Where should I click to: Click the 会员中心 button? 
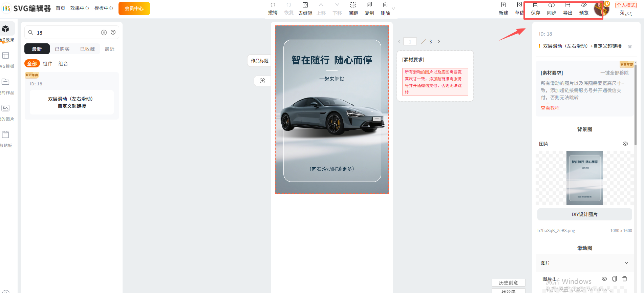[x=134, y=8]
